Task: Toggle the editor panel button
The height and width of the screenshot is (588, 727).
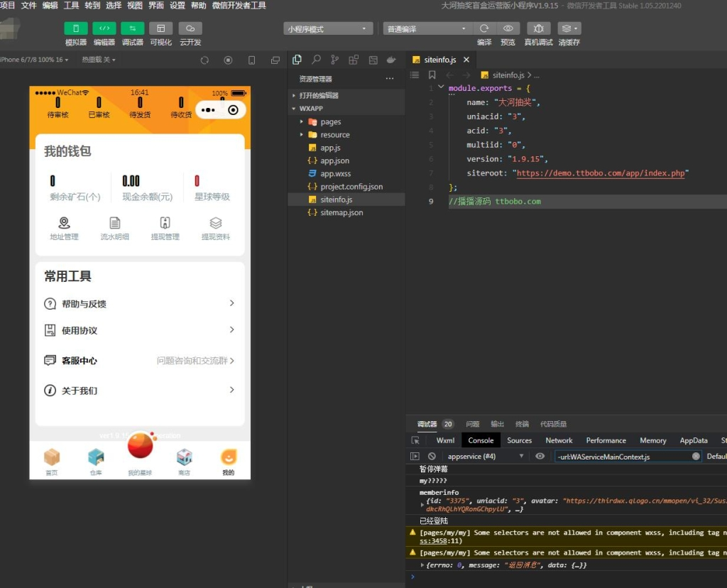Action: 104,28
